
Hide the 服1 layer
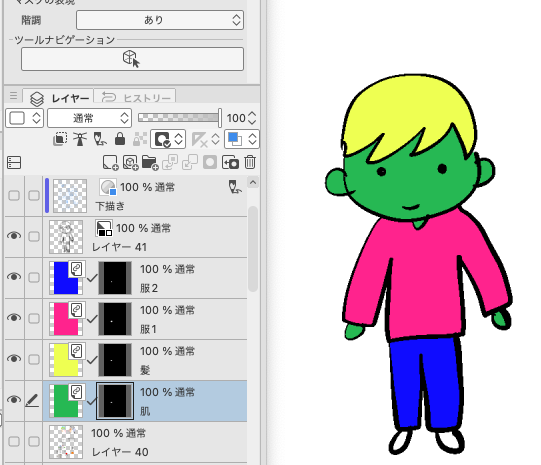coord(14,318)
